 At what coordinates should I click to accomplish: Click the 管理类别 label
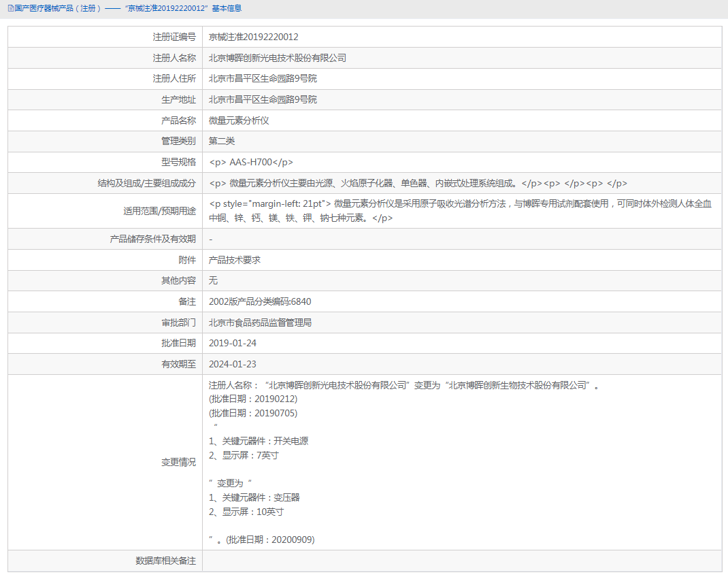click(178, 141)
